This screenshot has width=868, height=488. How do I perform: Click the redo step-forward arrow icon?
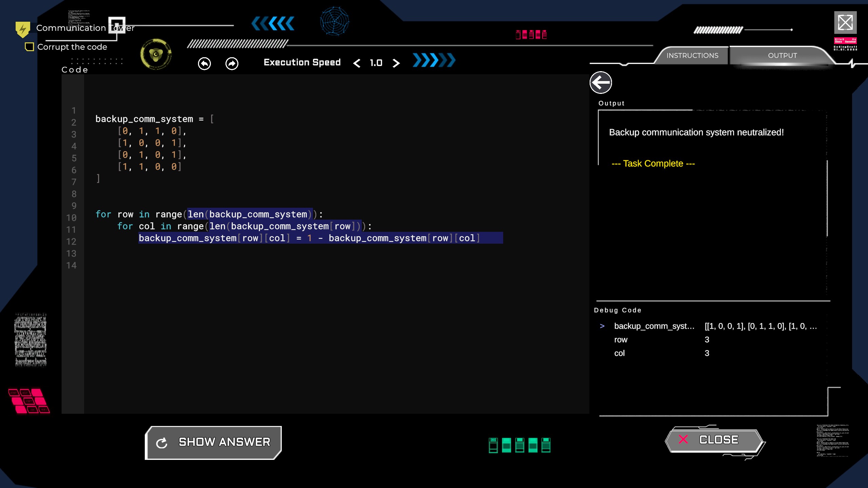point(232,63)
